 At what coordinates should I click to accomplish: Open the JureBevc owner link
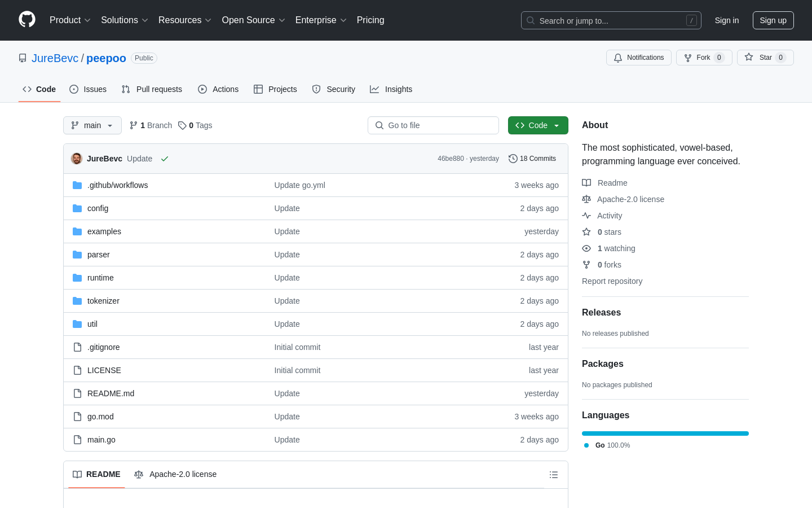pyautogui.click(x=55, y=58)
